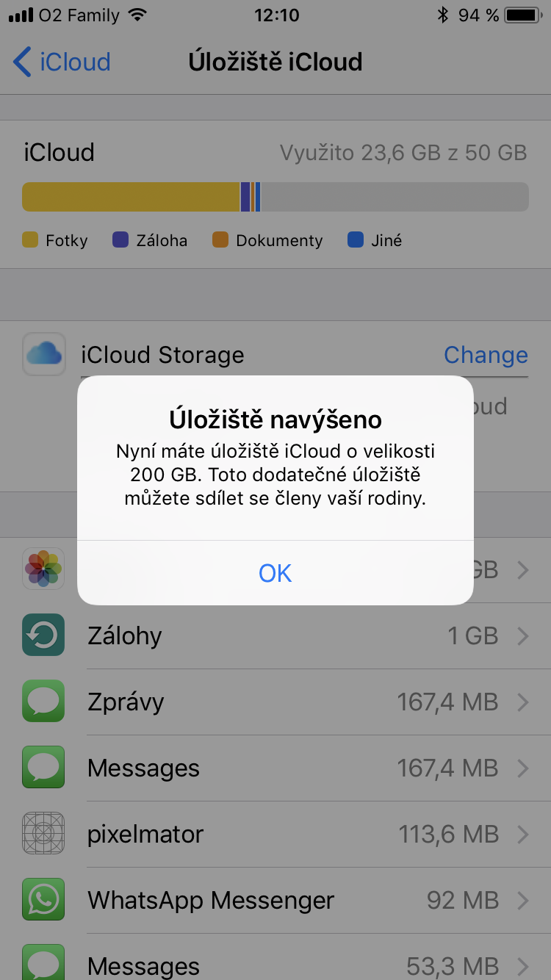Tap the Bluetooth status bar icon
551x980 pixels.
[x=442, y=15]
